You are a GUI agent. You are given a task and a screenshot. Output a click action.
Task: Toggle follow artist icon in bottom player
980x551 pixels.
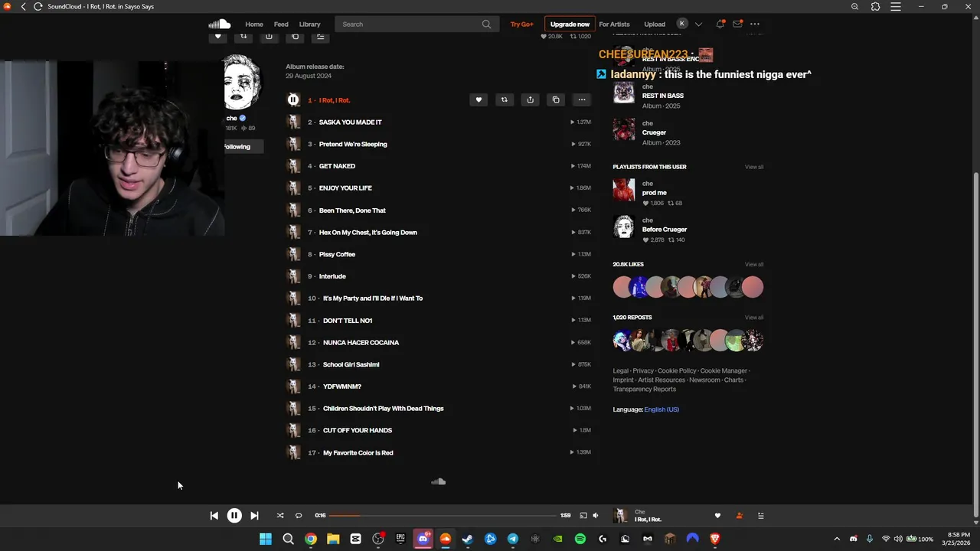pyautogui.click(x=739, y=516)
